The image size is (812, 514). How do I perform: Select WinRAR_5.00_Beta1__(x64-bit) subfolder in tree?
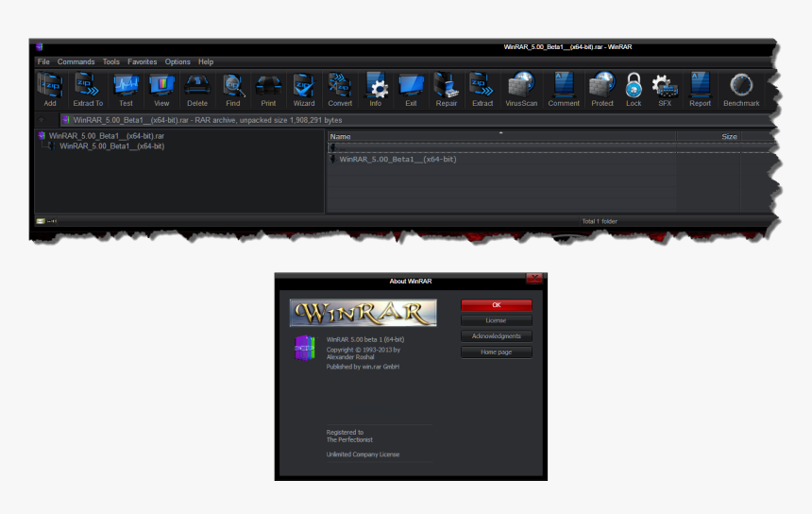(x=111, y=146)
